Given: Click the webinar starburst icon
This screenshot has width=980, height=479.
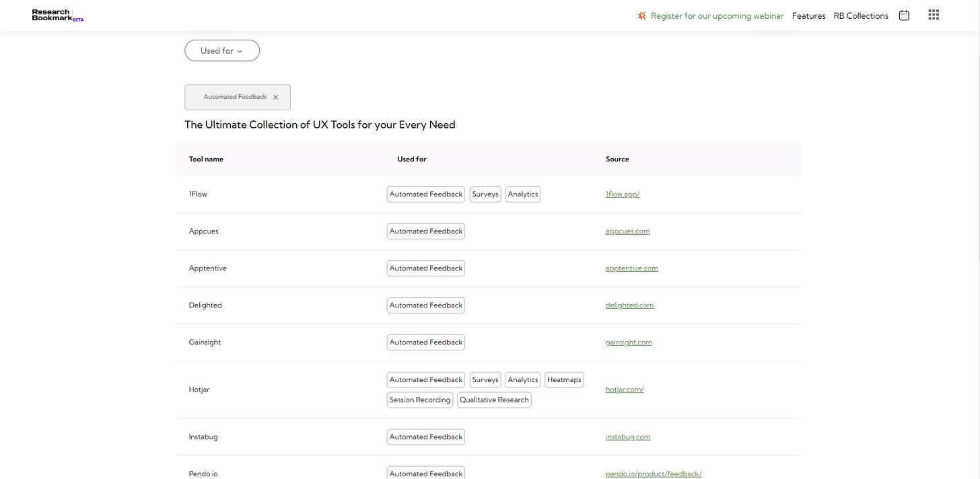Looking at the screenshot, I should (x=641, y=15).
